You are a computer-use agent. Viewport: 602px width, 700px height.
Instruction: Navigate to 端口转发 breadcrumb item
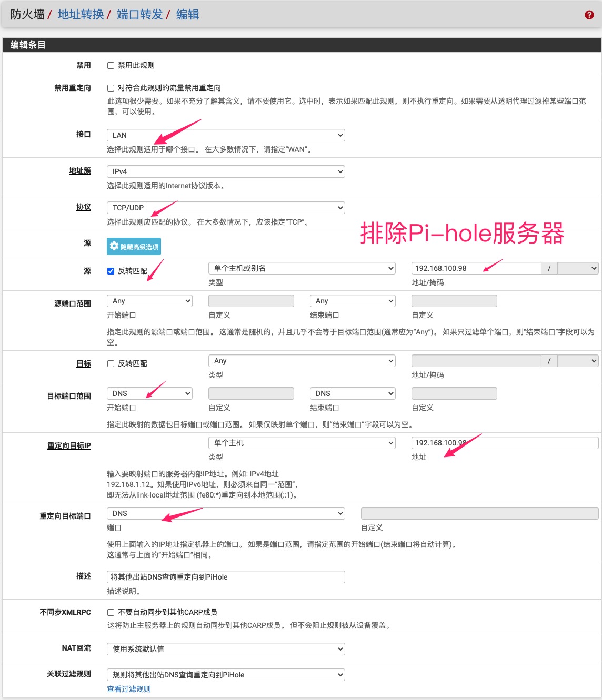[139, 15]
